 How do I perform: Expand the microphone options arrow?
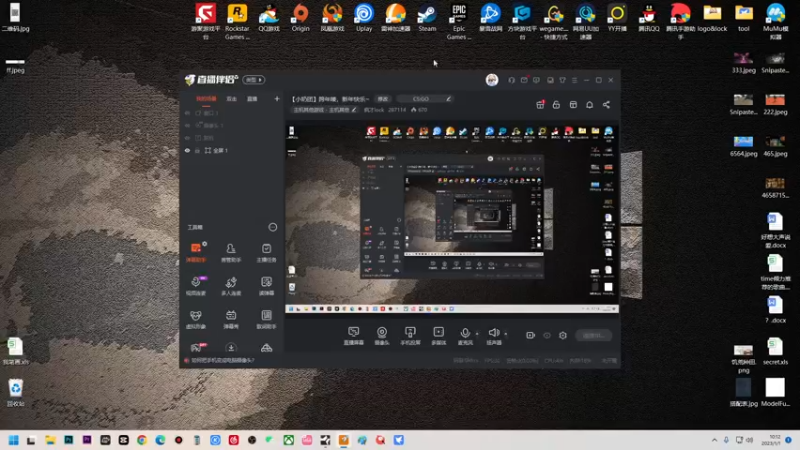click(x=477, y=334)
